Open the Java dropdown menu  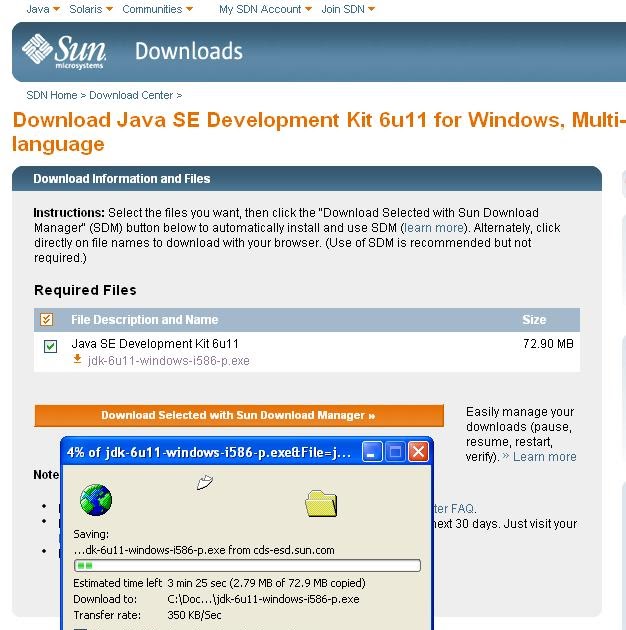coord(43,9)
